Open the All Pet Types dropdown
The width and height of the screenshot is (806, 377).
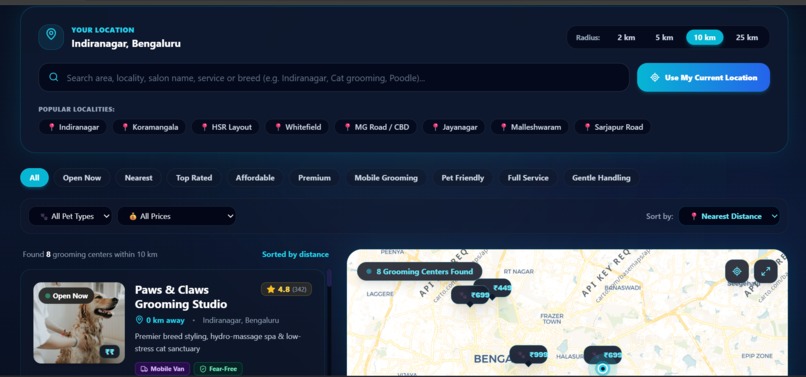tap(70, 216)
